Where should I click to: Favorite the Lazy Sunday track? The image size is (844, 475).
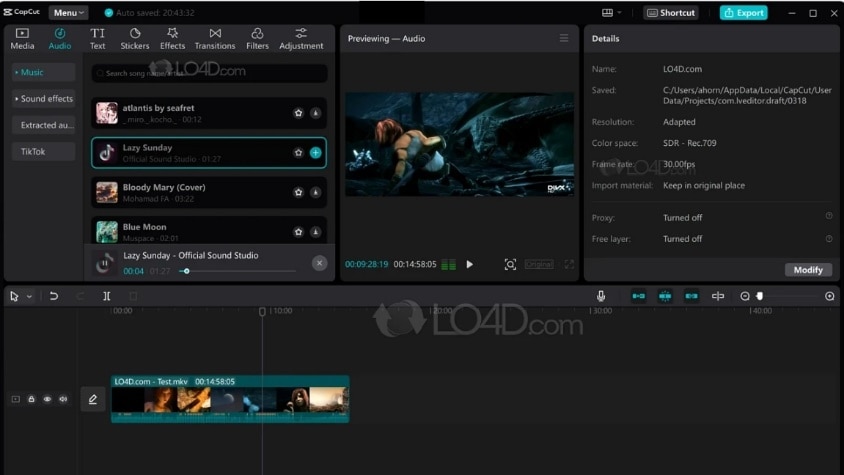coord(298,153)
